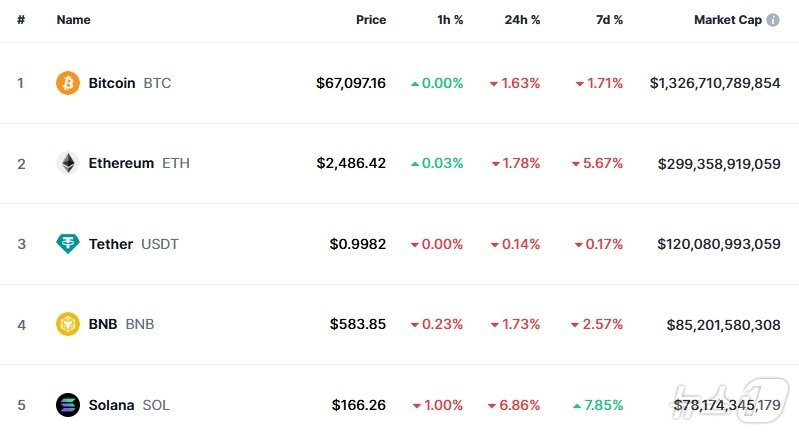Viewport: 799px width, 435px height.
Task: Sort by the # rank column header
Action: tap(21, 20)
